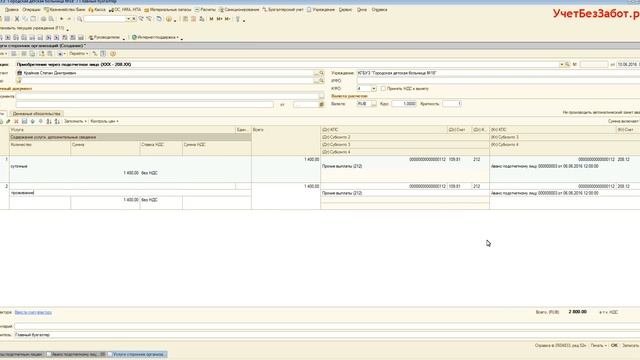Viewport: 640px width, 360px height.
Task: Click the move row up arrow icon
Action: tap(33, 121)
